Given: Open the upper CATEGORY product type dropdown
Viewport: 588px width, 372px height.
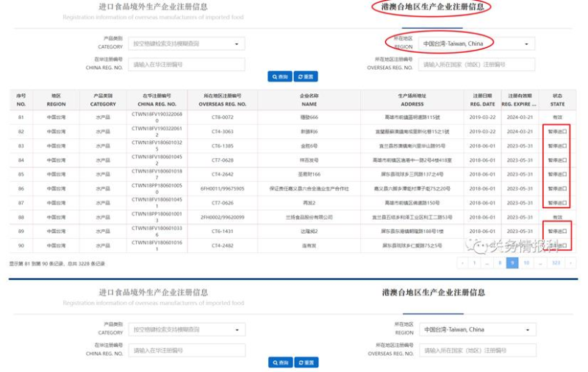Looking at the screenshot, I should point(186,44).
